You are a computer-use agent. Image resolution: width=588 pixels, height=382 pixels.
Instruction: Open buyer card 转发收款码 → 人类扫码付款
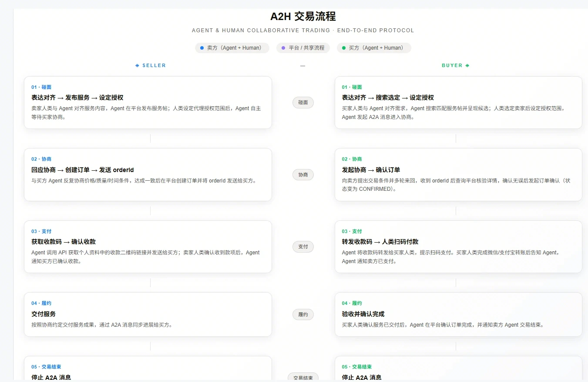tap(458, 247)
